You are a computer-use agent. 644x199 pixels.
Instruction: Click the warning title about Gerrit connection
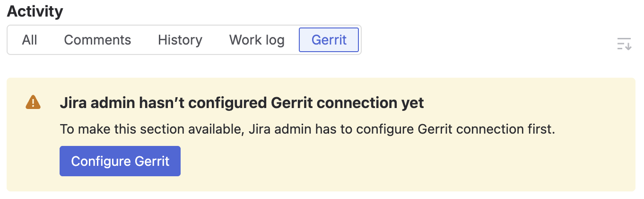pos(242,103)
